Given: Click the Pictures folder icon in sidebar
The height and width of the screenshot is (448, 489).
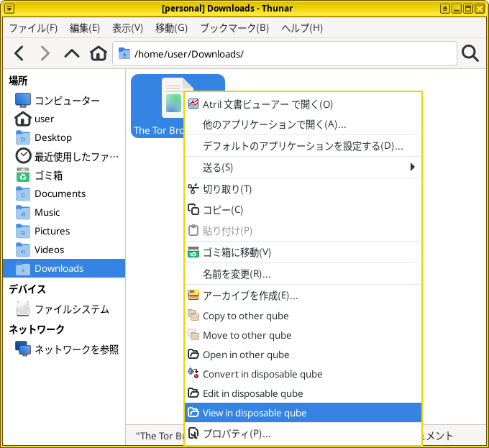Looking at the screenshot, I should point(23,231).
